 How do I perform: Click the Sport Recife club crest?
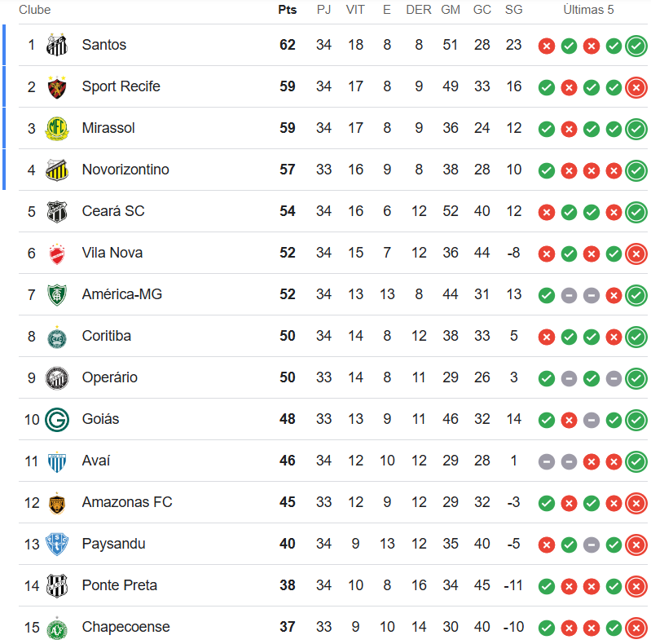pyautogui.click(x=56, y=86)
